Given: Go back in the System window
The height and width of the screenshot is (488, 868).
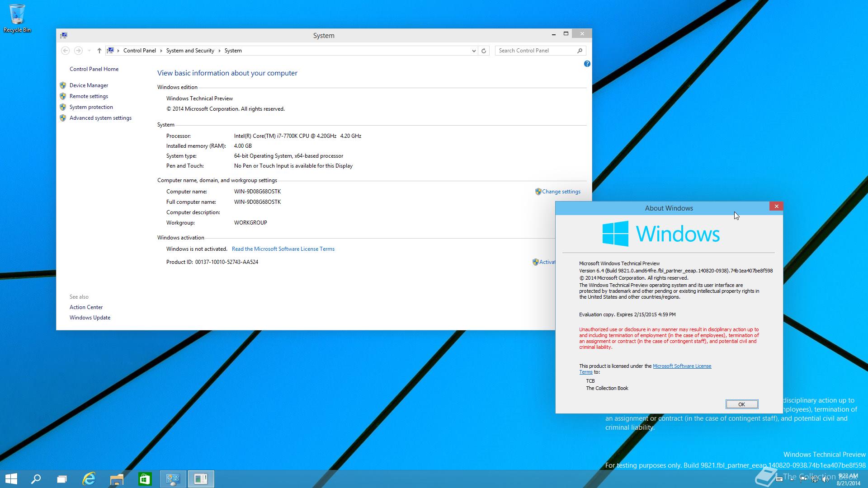Looking at the screenshot, I should 65,51.
